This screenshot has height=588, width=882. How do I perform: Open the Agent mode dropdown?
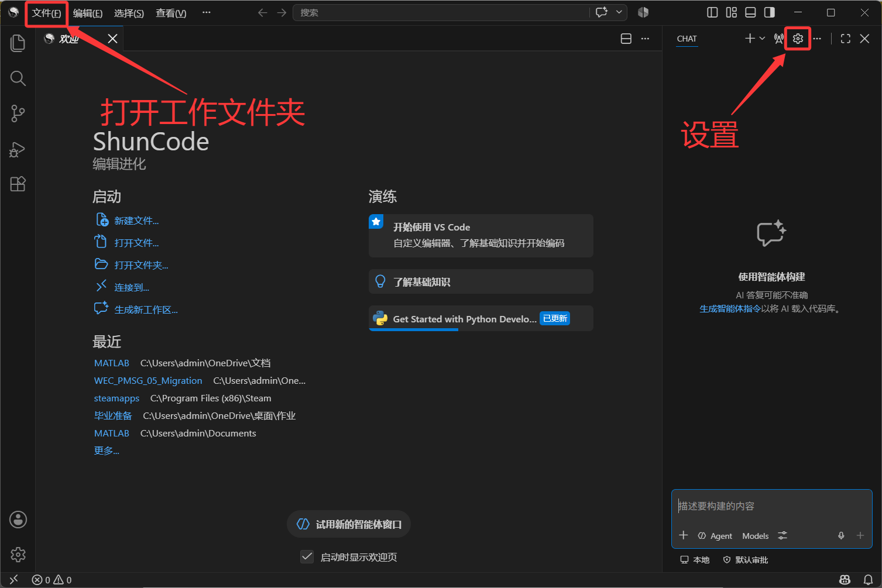point(715,536)
